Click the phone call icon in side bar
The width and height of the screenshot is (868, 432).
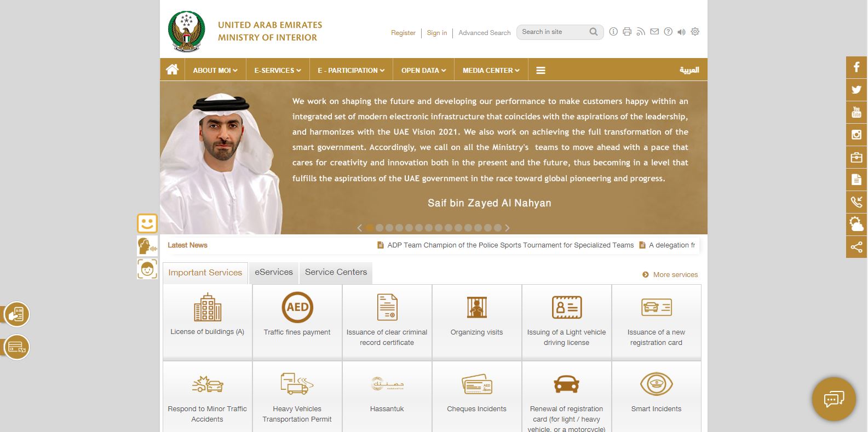coord(856,202)
